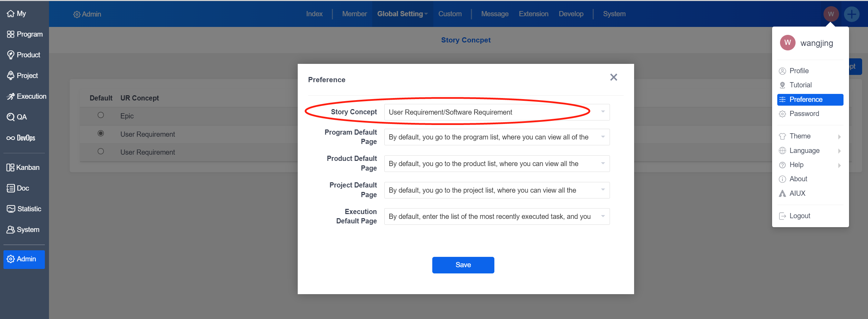Open the Story Concpet tab link
The image size is (868, 319).
466,40
